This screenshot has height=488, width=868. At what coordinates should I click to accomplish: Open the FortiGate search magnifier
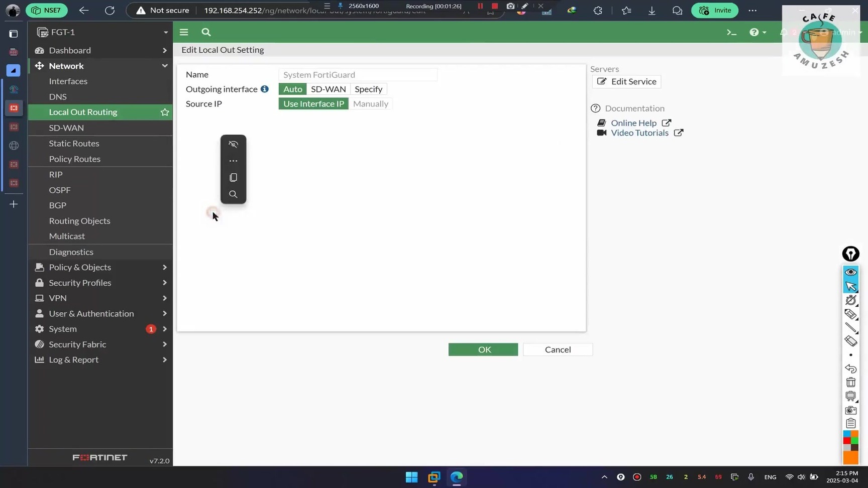pos(206,32)
